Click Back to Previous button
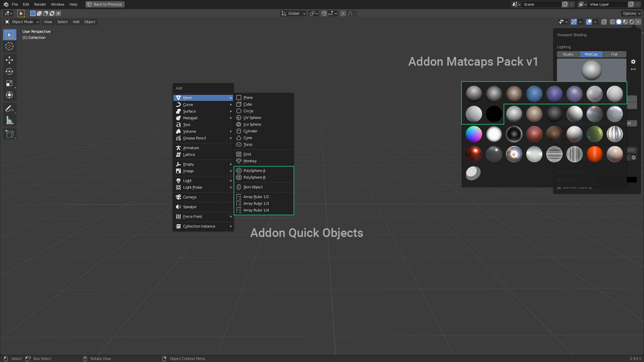644x362 pixels. [104, 4]
